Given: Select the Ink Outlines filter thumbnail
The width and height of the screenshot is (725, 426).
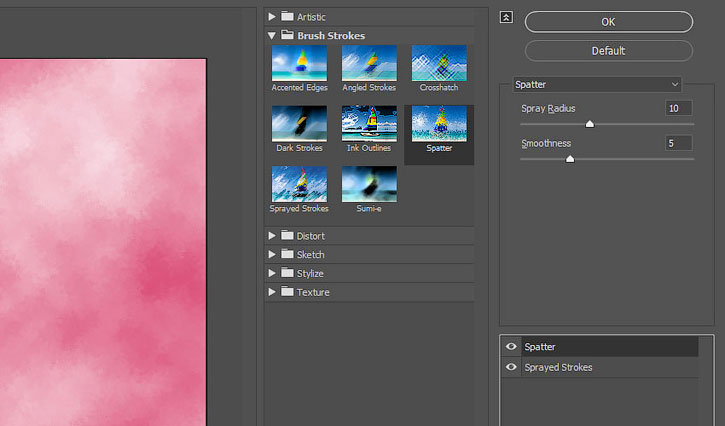Looking at the screenshot, I should 369,123.
